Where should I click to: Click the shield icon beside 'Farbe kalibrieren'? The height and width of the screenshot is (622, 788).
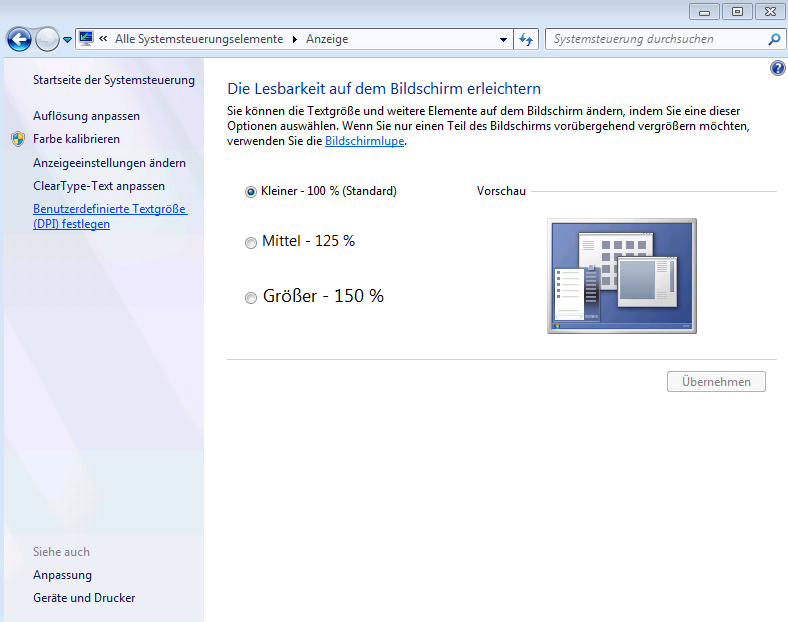click(18, 139)
